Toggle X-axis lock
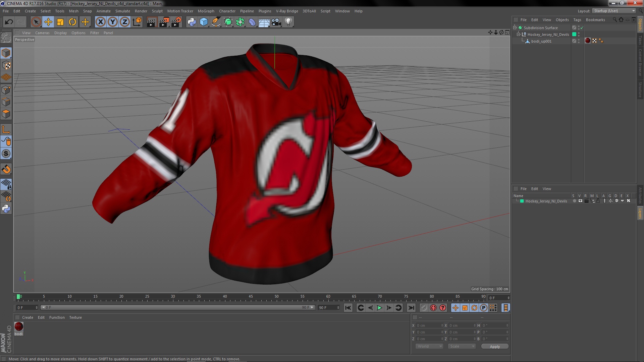Viewport: 644px width, 362px height. click(x=100, y=22)
